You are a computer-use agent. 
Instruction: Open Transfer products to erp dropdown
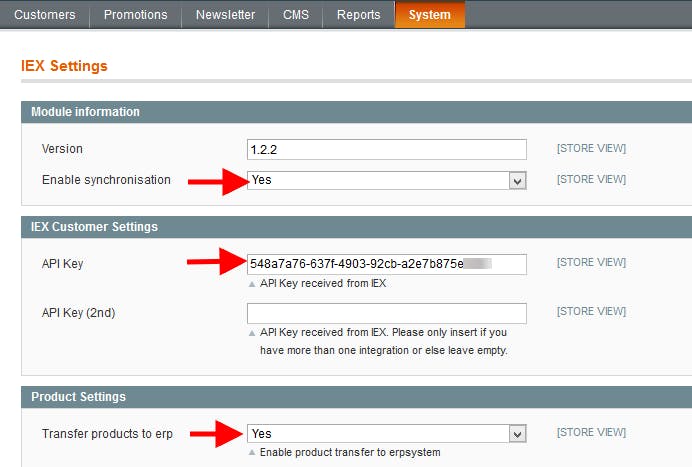387,433
